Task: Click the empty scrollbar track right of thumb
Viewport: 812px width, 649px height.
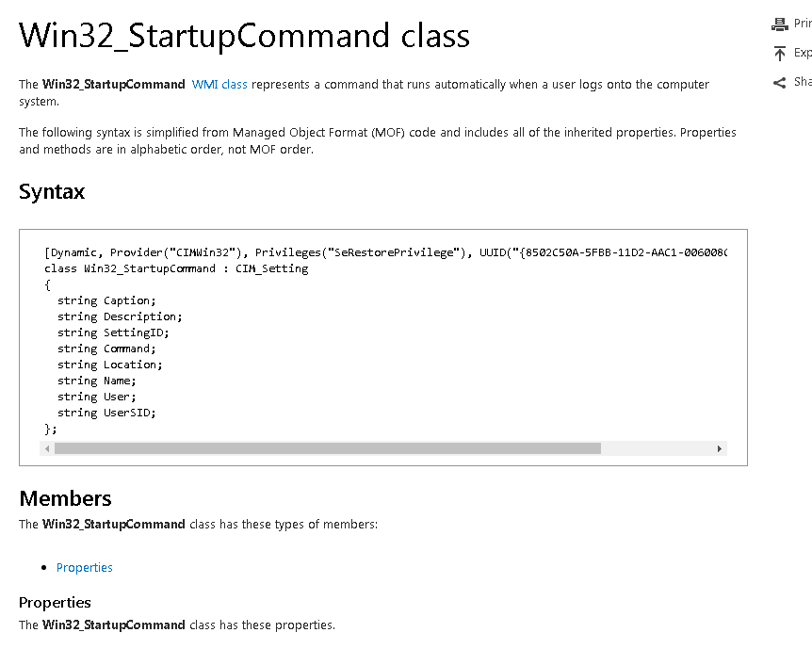Action: (657, 448)
